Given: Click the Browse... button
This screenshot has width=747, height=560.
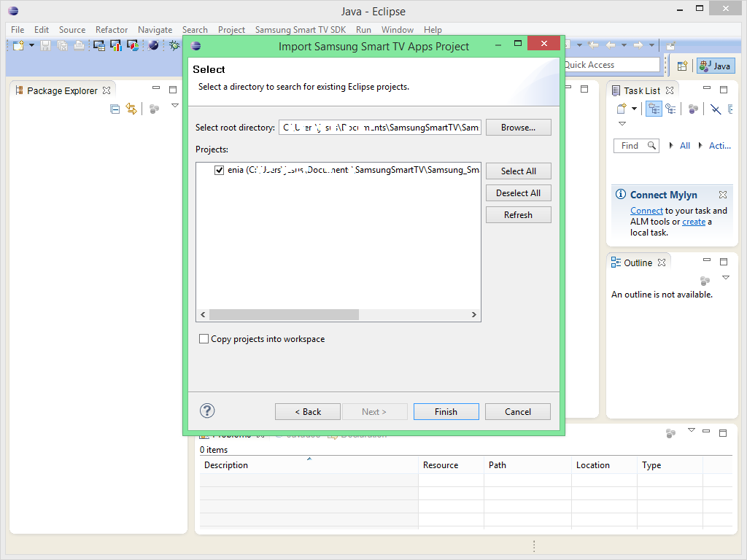Looking at the screenshot, I should click(x=519, y=127).
